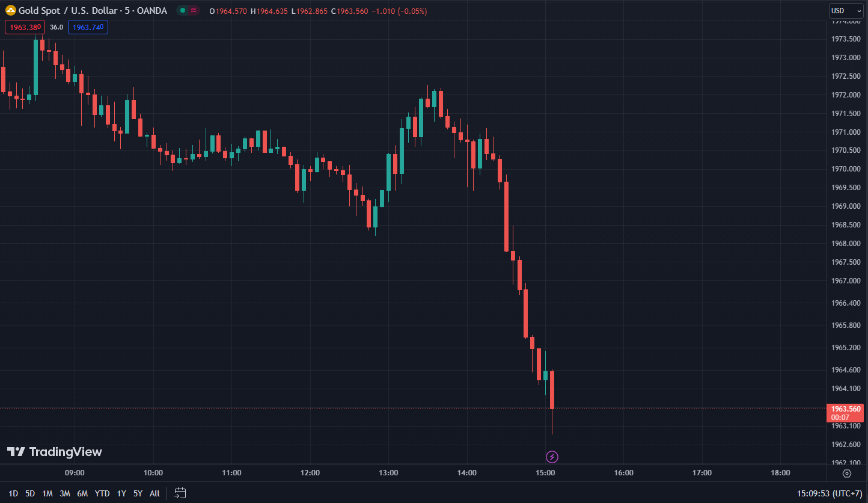Select the 1D time range
Image resolution: width=868 pixels, height=503 pixels.
pyautogui.click(x=13, y=493)
